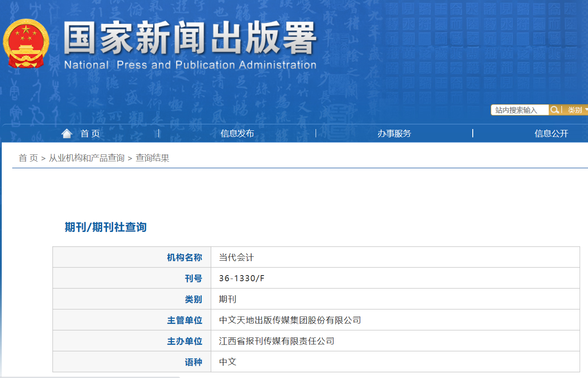
Task: Click the 期刊/期刊社查询 heading
Action: [106, 227]
